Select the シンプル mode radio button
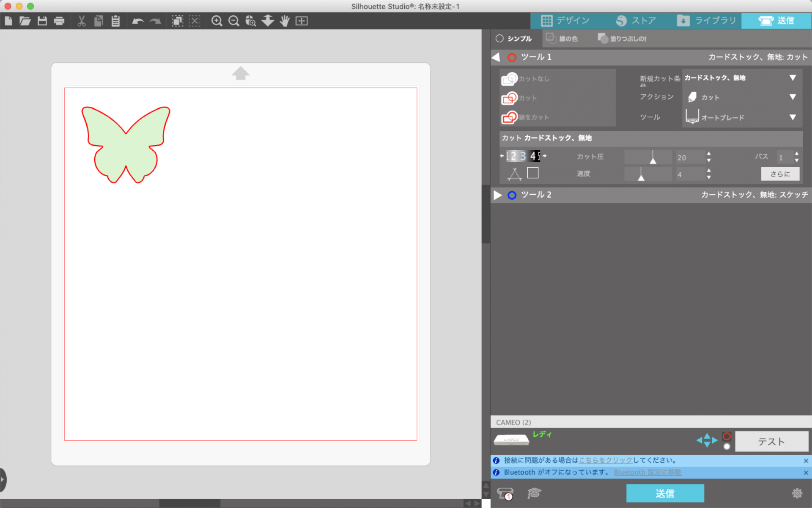Screen dimensions: 812x508 pos(500,38)
